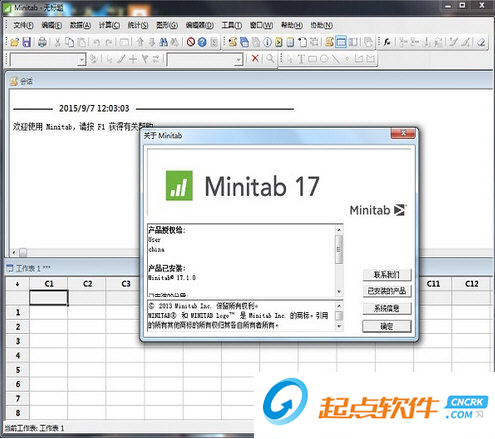
Task: Click the red X delete icon
Action: 255,59
